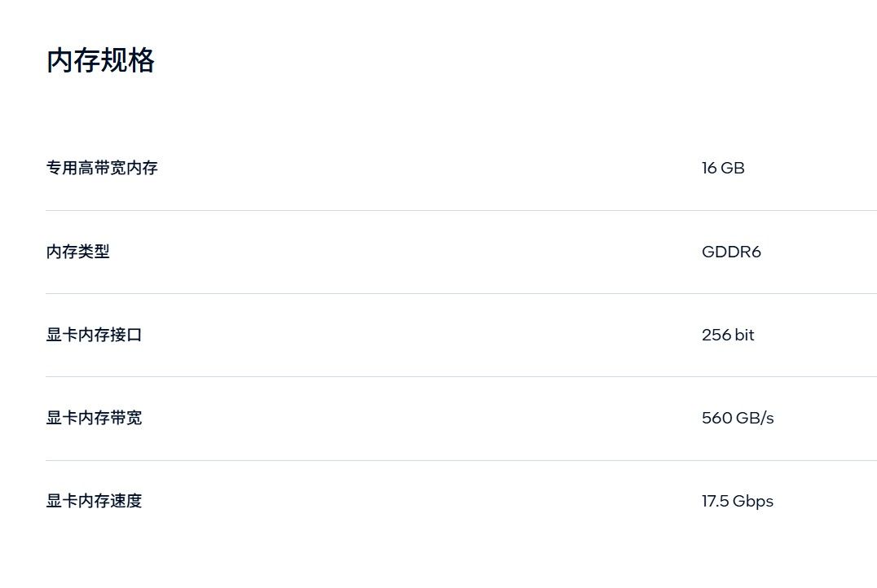
Task: Click the divider line below 专用高带宽内存 row
Action: pyautogui.click(x=461, y=211)
